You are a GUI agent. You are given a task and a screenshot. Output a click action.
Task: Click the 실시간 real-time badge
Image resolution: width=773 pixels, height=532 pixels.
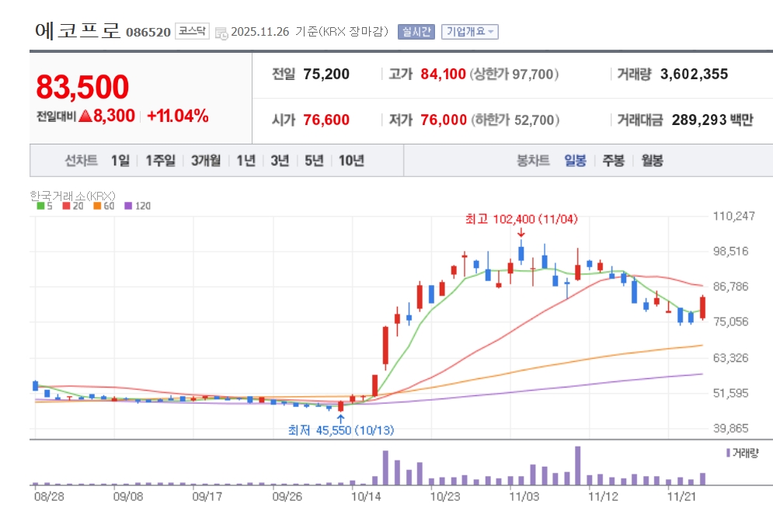point(417,32)
